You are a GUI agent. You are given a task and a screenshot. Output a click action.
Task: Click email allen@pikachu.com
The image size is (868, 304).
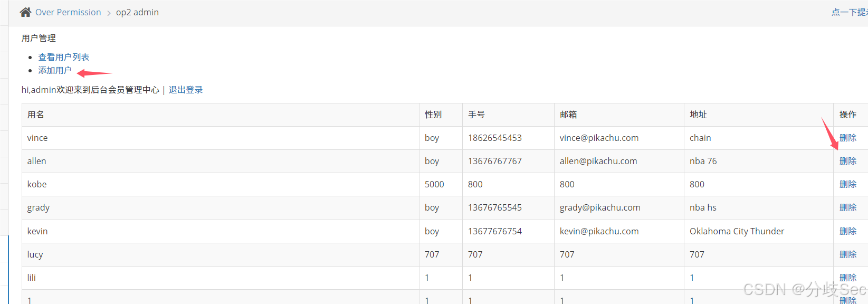tap(598, 161)
